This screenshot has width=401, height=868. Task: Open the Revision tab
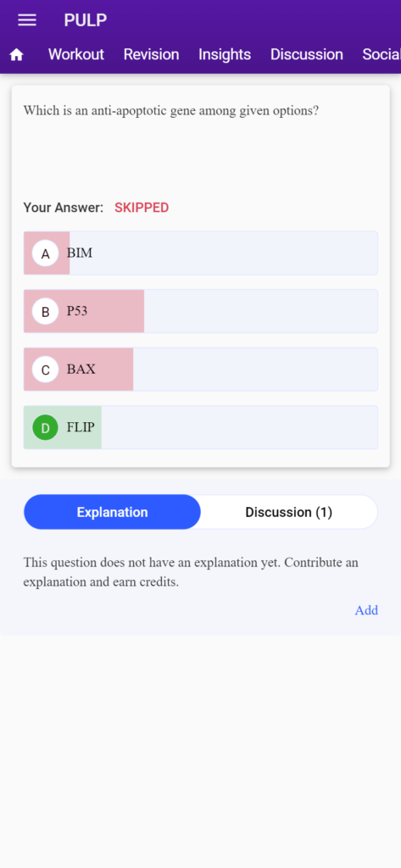[151, 54]
